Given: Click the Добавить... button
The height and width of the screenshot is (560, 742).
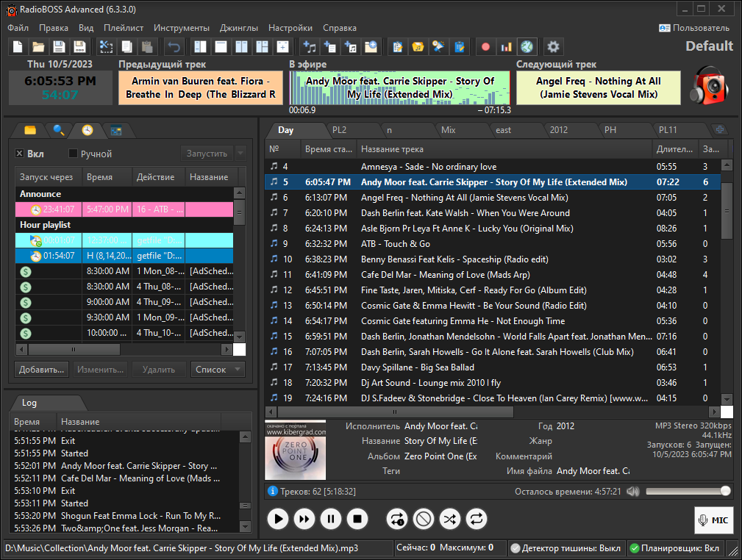Looking at the screenshot, I should tap(42, 370).
